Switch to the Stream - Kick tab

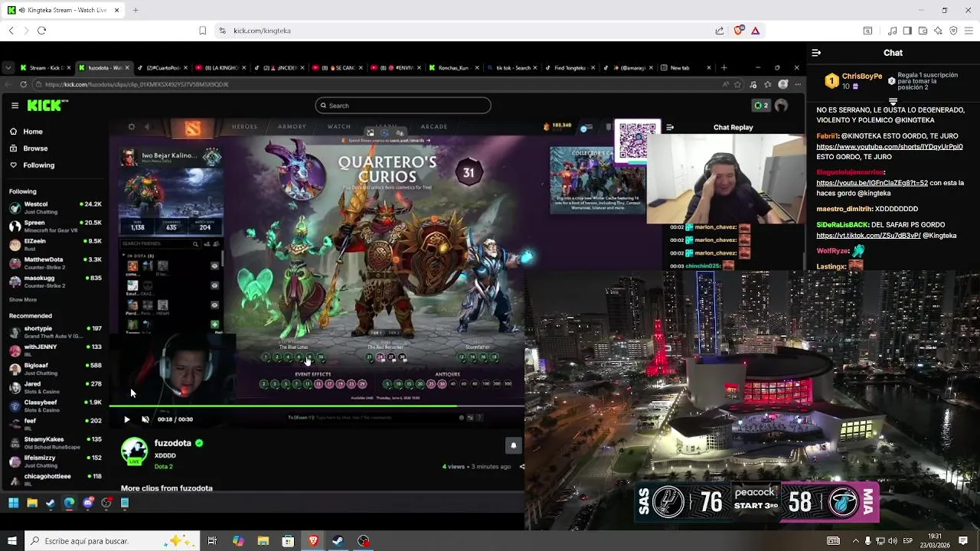coord(46,67)
